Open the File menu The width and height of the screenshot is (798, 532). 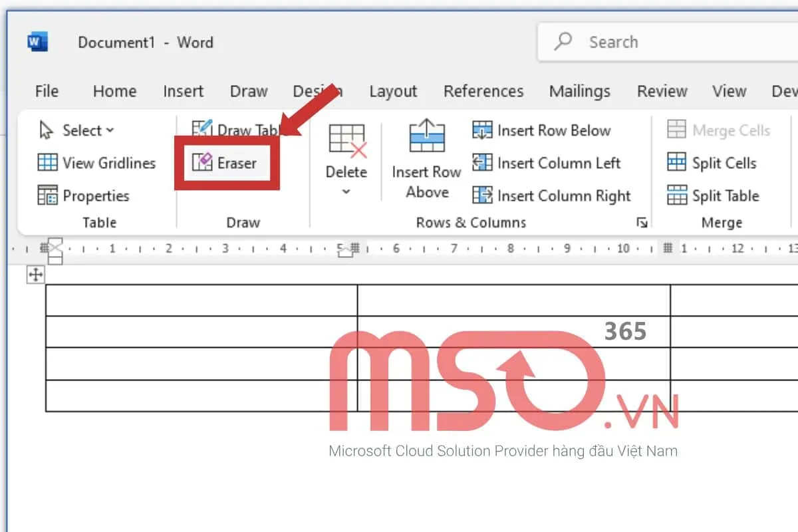coord(47,91)
